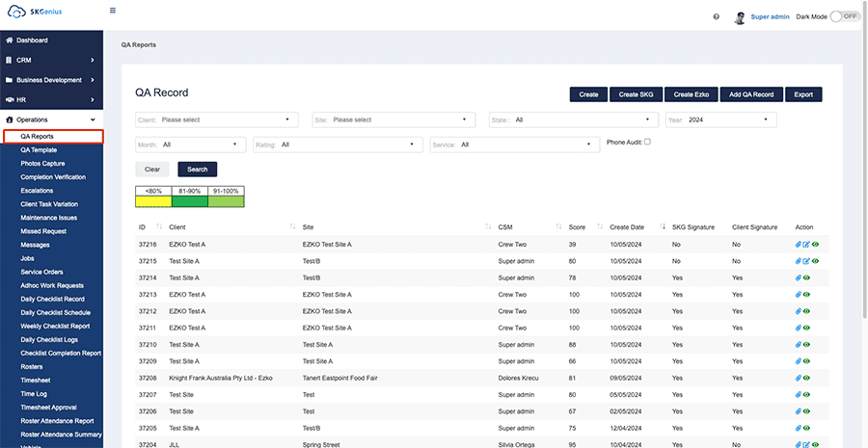Click the Create SKG button
868x448 pixels.
(635, 94)
